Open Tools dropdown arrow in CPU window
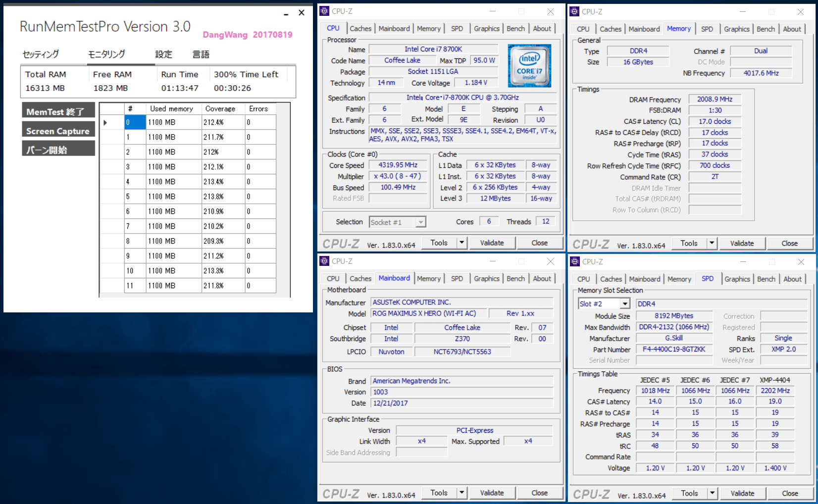This screenshot has height=504, width=818. [x=461, y=243]
